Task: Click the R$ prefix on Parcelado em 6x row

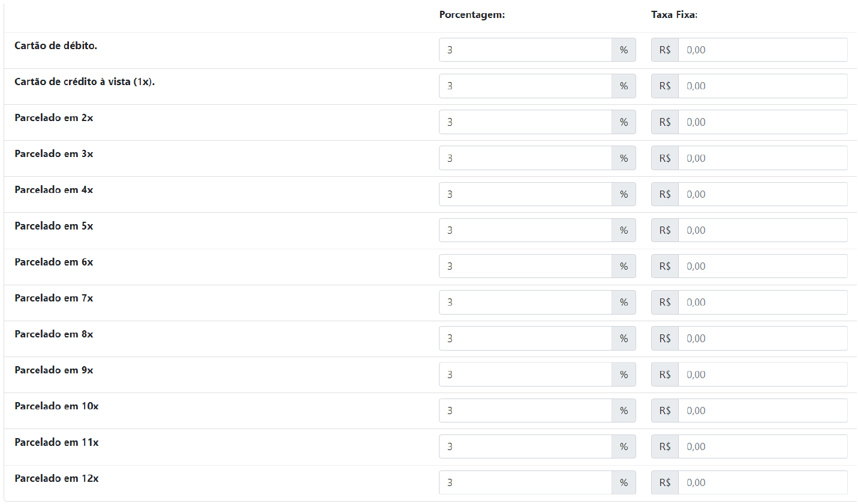Action: (664, 266)
